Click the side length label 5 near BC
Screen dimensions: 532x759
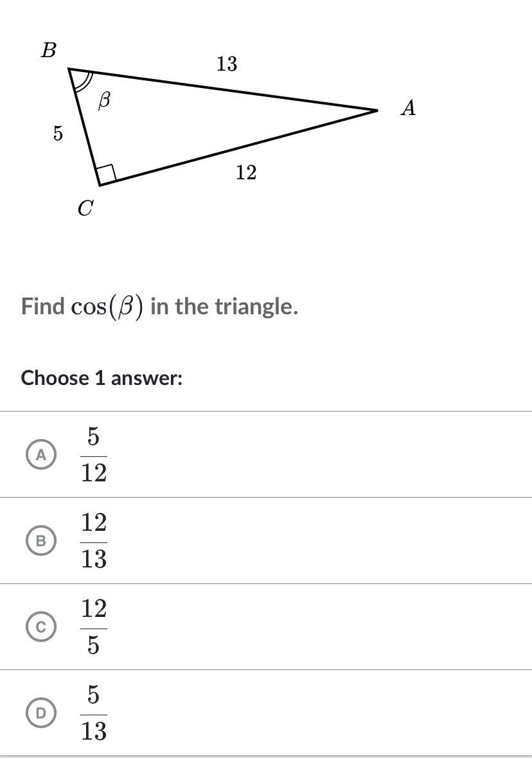[x=58, y=132]
